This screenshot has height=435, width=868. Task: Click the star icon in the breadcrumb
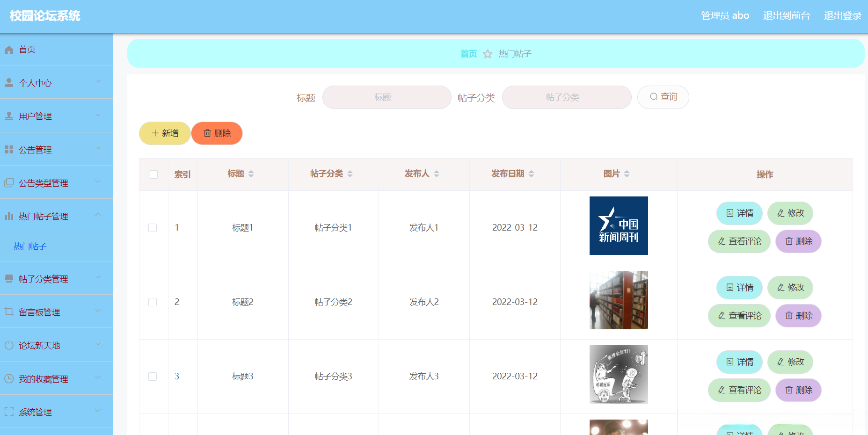[488, 54]
